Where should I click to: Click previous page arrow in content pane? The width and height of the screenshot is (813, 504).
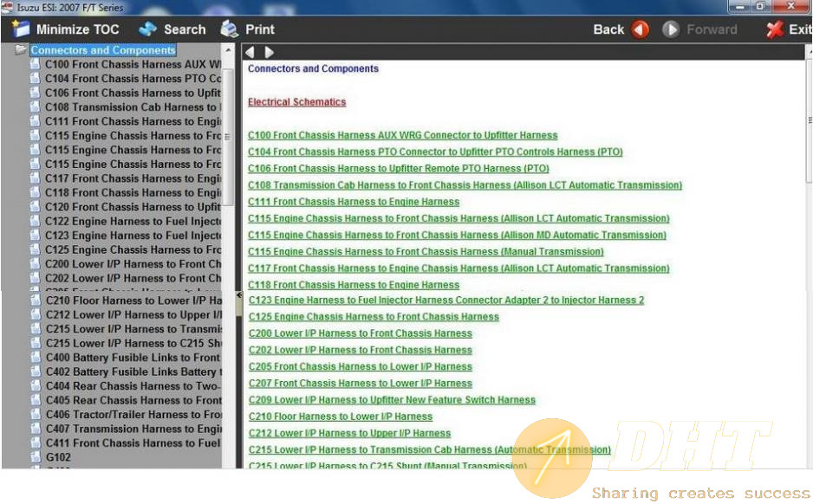250,52
